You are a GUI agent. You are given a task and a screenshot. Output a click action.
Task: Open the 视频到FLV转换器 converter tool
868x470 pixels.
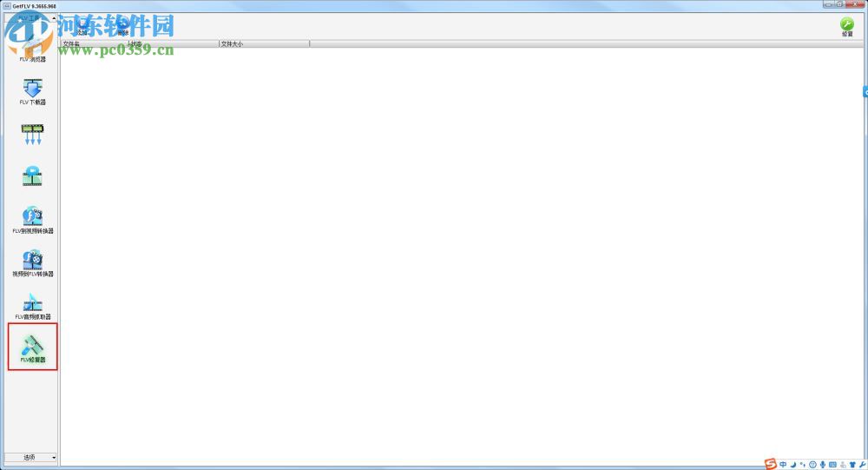click(x=33, y=263)
